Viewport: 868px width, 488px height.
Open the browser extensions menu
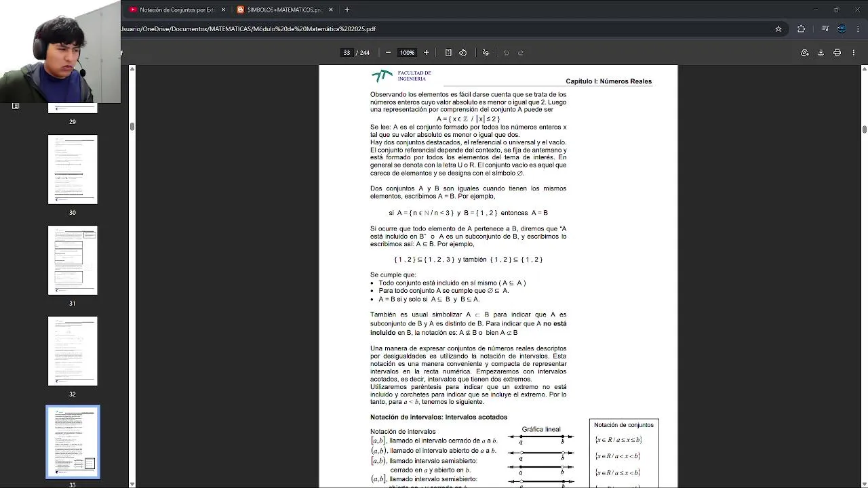pos(801,29)
